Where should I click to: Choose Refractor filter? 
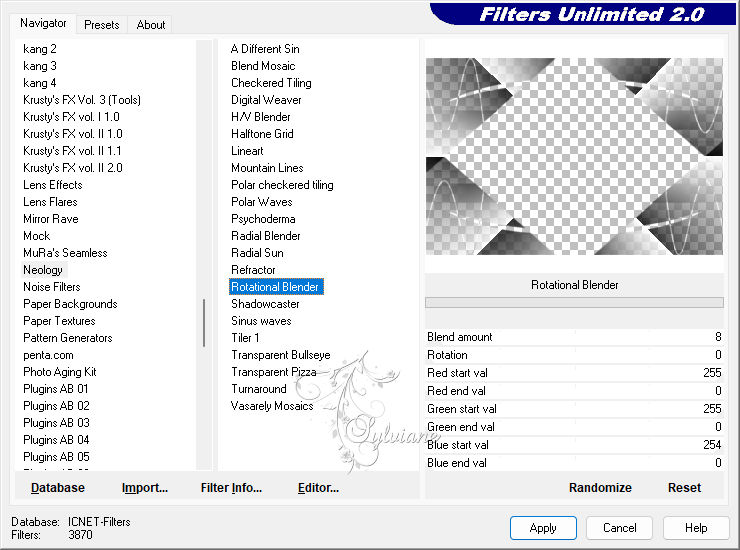pos(253,270)
